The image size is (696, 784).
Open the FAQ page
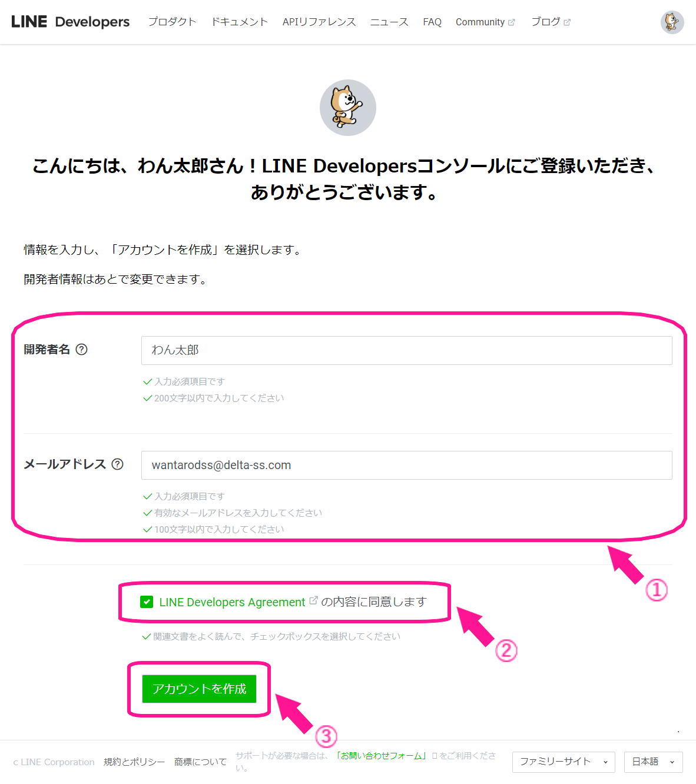(x=432, y=22)
